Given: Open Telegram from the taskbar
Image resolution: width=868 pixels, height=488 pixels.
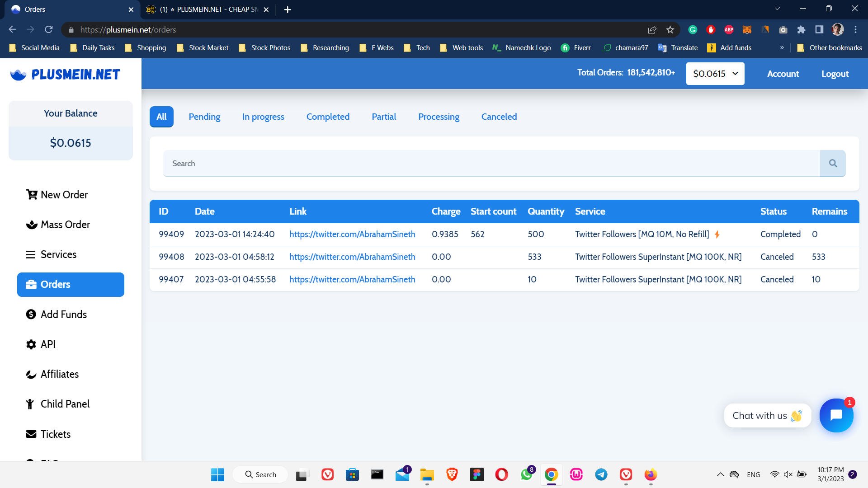Looking at the screenshot, I should (x=601, y=474).
